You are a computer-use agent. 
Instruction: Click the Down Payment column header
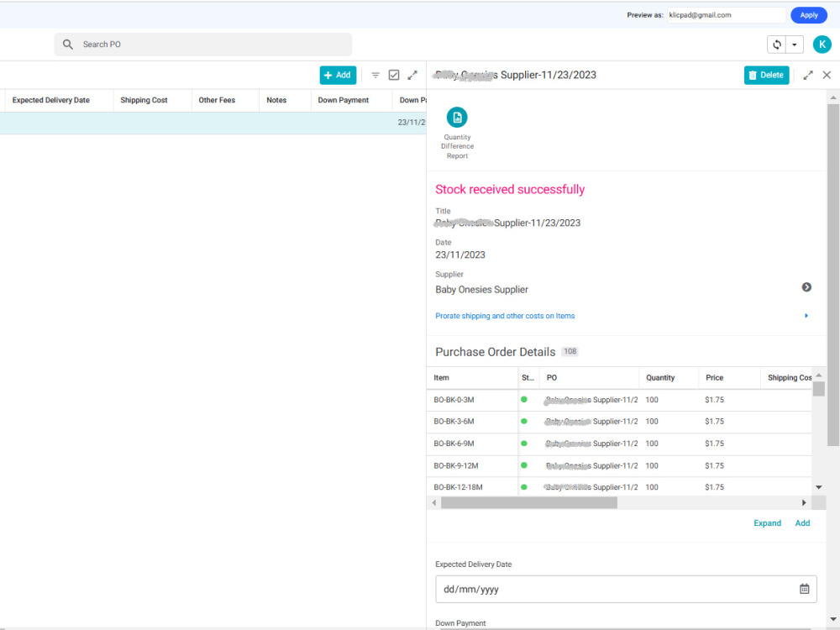343,100
